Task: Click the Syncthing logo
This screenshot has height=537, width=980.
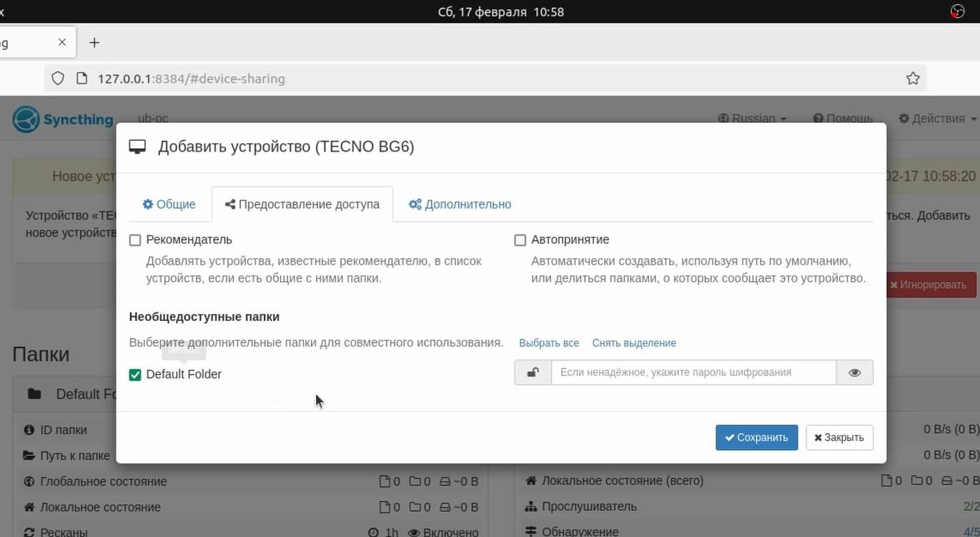Action: click(64, 119)
